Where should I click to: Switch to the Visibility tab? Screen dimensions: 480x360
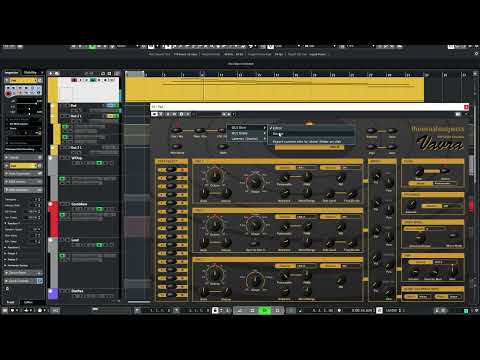[x=30, y=72]
